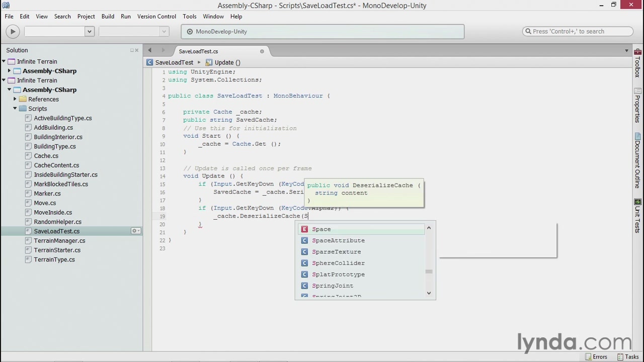This screenshot has width=644, height=362.
Task: Select 'SpringJoint' completion entry
Action: 362,286
